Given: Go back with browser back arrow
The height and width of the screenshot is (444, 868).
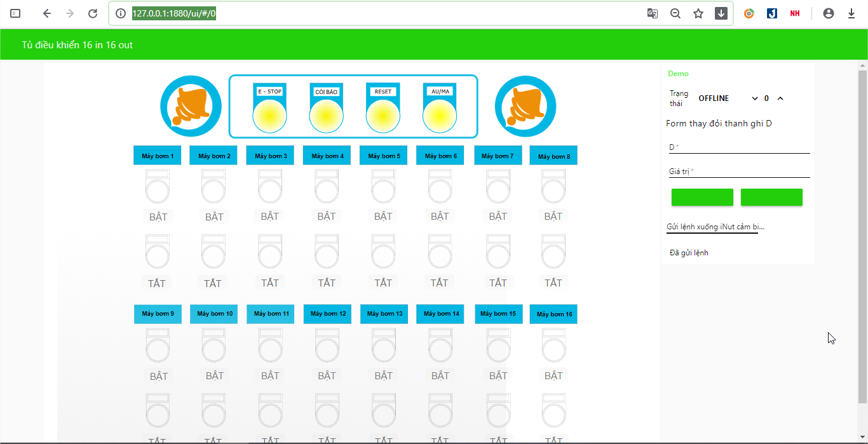Looking at the screenshot, I should pyautogui.click(x=46, y=13).
